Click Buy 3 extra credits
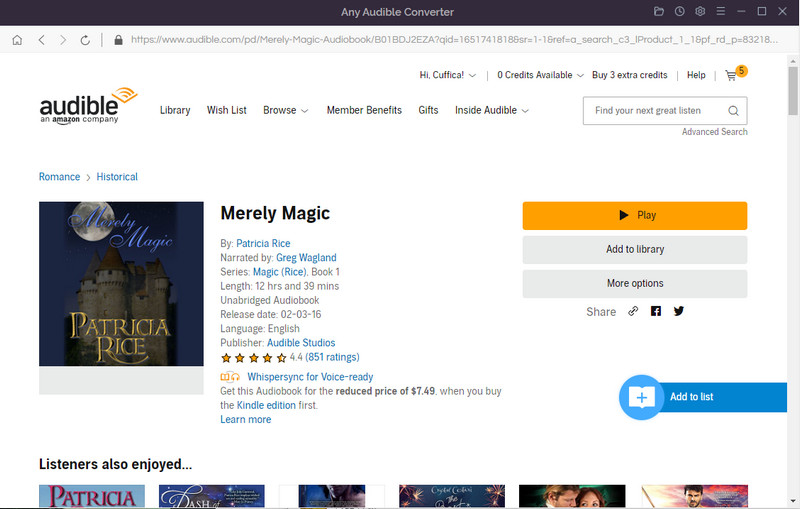The height and width of the screenshot is (509, 800). [630, 75]
